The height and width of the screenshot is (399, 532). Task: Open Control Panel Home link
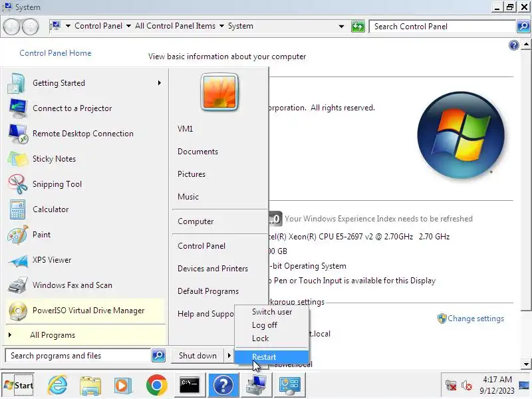pos(55,53)
